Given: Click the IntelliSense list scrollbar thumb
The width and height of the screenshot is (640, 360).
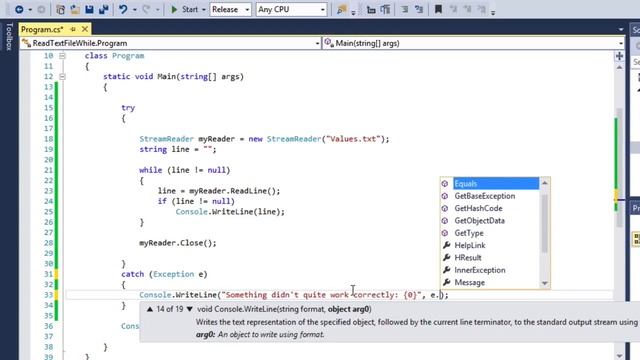Looking at the screenshot, I should 544,222.
